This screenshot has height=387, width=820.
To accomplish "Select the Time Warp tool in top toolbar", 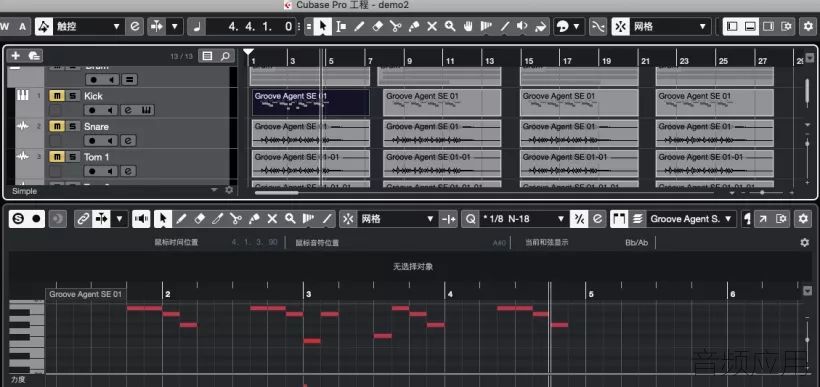I will click(x=486, y=26).
